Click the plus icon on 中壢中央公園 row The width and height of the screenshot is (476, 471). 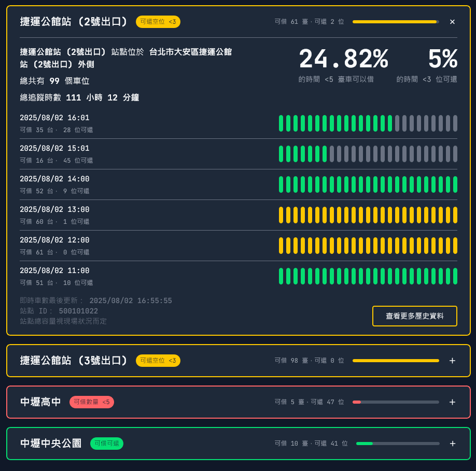(x=452, y=444)
